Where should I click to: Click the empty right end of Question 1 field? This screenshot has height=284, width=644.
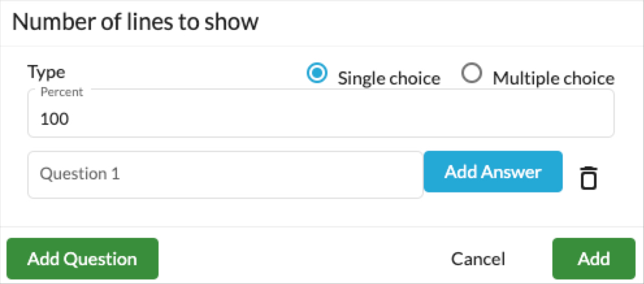coord(349,175)
